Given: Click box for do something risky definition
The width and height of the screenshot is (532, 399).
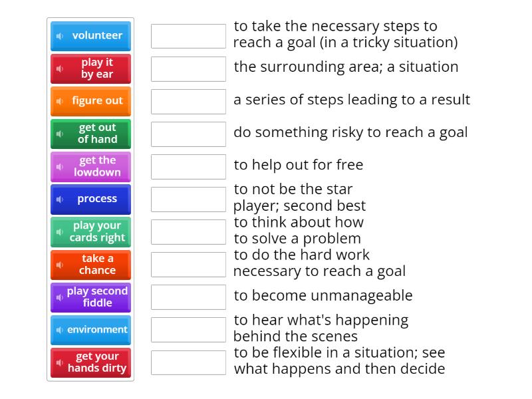Looking at the screenshot, I should point(188,134).
